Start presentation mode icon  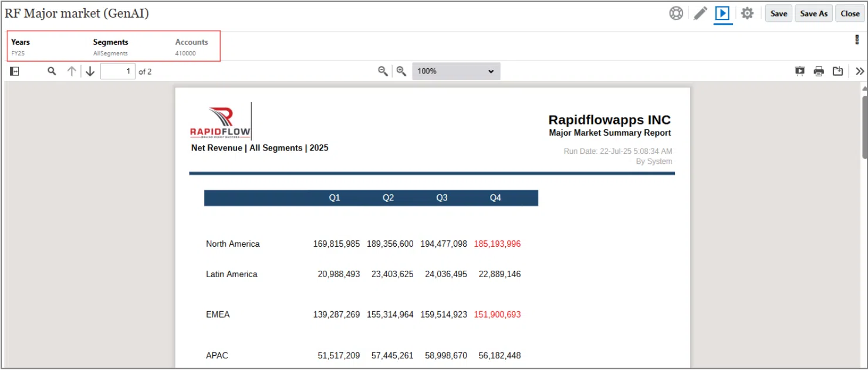click(x=799, y=71)
